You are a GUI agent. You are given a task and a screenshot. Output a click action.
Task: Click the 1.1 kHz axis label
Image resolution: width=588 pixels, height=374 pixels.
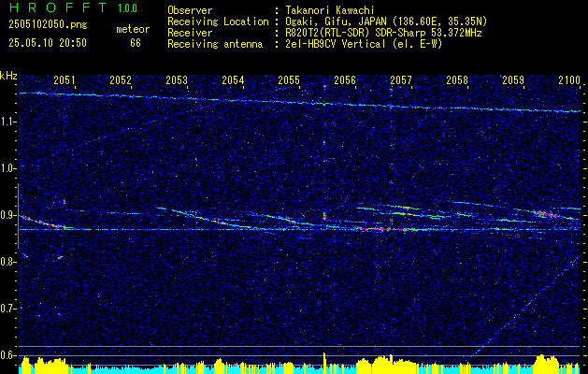(7, 122)
